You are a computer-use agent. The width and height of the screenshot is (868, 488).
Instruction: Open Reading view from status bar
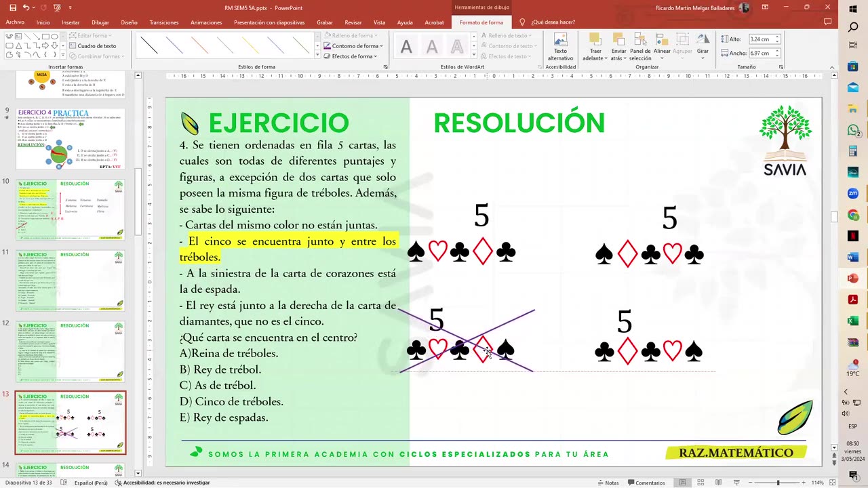(719, 483)
